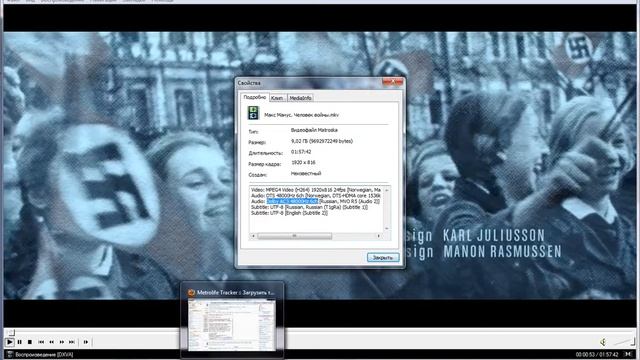Click the Video: MPEG4 Video stream line
Viewport: 640px width, 360px height.
click(316, 190)
